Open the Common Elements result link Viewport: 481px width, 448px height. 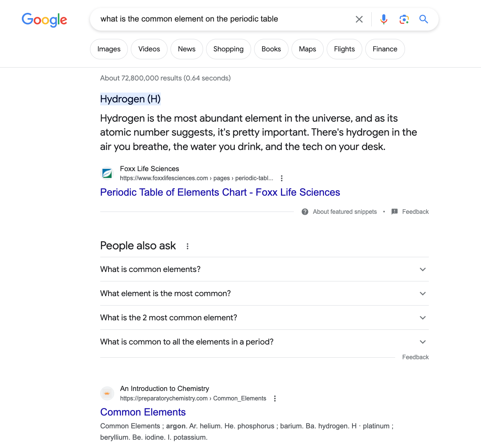[x=143, y=412]
